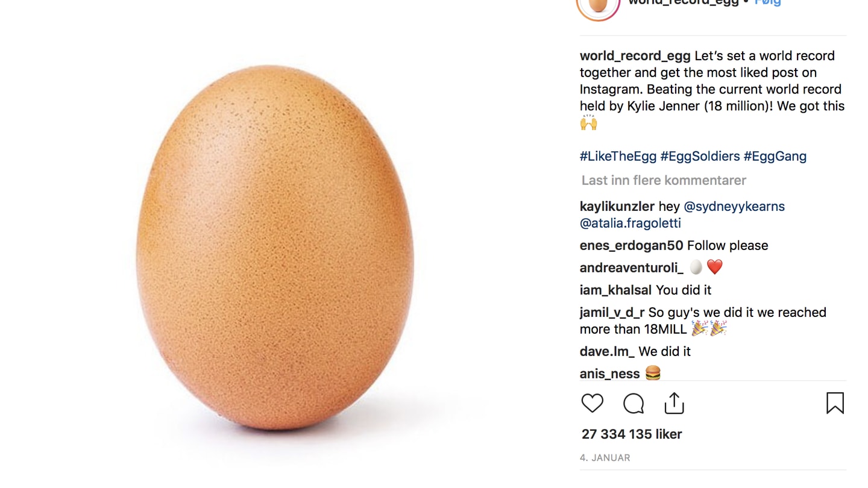The height and width of the screenshot is (488, 868).
Task: Load more comments with 'Last inn flere kommentarer'
Action: coord(664,180)
